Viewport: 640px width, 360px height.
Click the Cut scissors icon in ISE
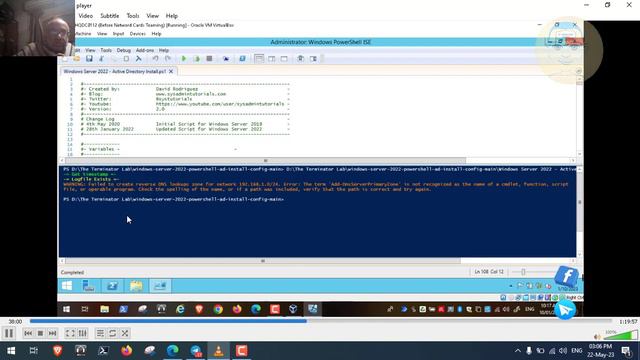pos(102,59)
